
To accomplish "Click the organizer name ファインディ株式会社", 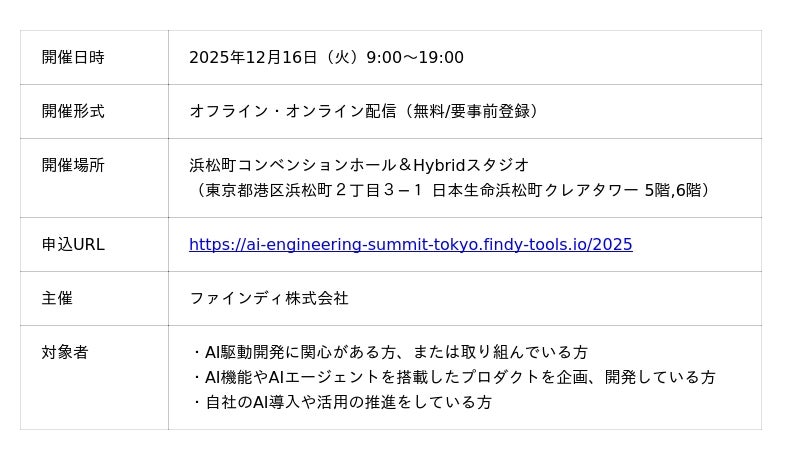I will pos(269,298).
